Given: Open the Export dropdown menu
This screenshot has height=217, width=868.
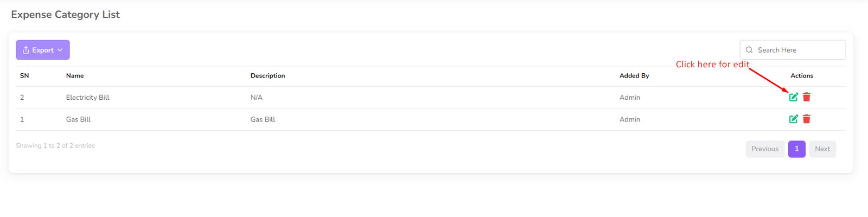Looking at the screenshot, I should [x=42, y=50].
